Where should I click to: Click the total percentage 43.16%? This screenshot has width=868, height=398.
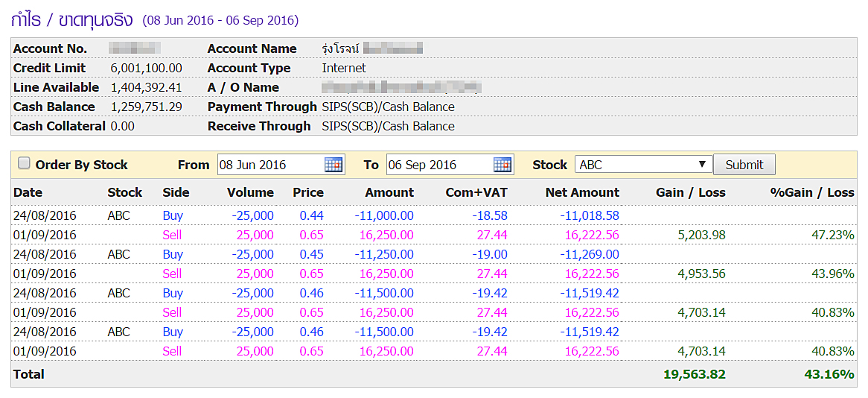tap(829, 374)
